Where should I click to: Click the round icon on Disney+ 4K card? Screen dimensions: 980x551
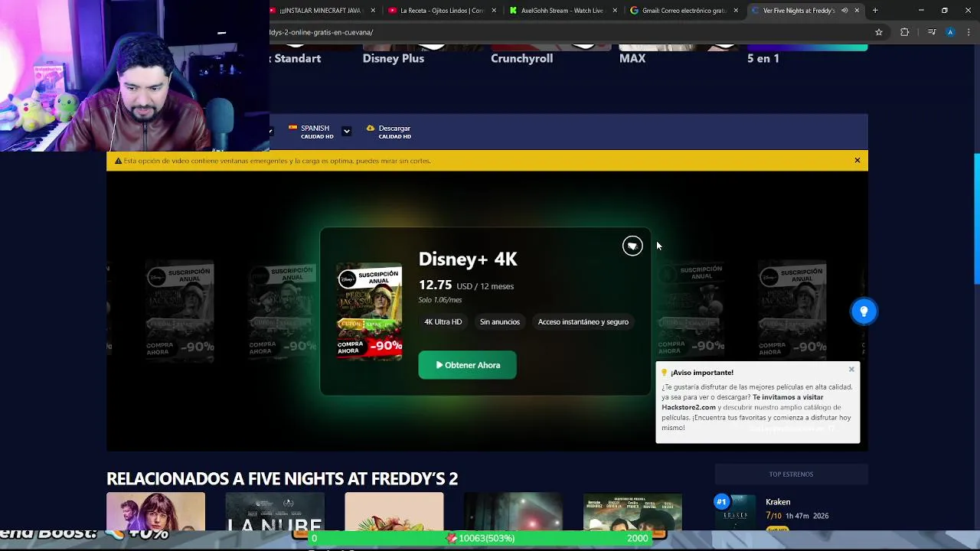coord(632,246)
